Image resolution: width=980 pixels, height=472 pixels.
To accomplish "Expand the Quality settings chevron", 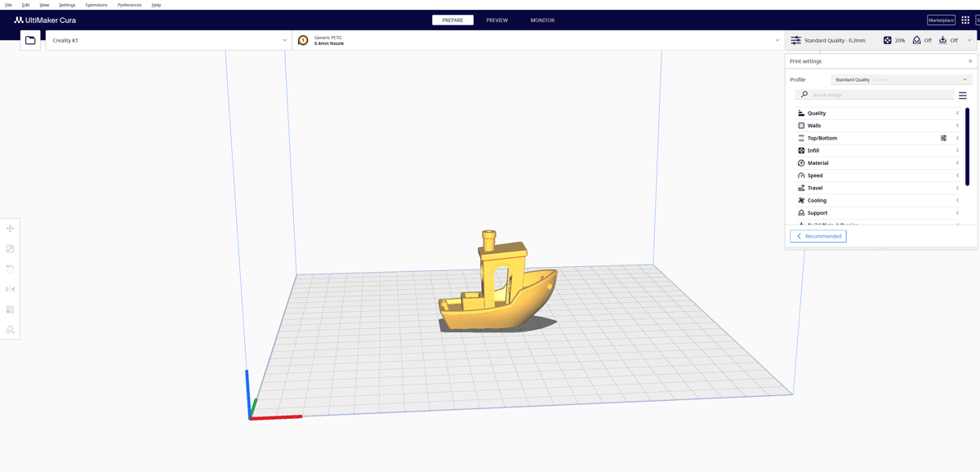I will (x=958, y=114).
